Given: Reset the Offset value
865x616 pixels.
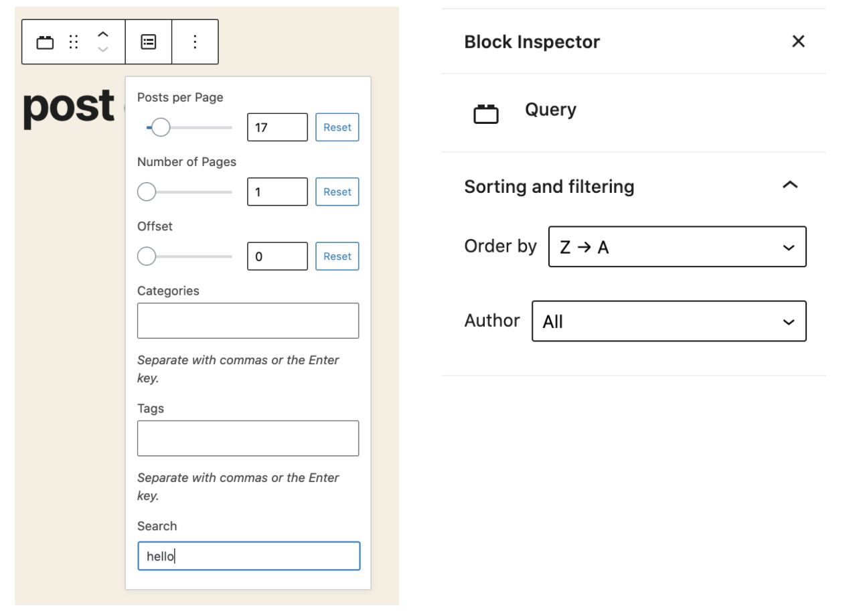Looking at the screenshot, I should [x=337, y=256].
